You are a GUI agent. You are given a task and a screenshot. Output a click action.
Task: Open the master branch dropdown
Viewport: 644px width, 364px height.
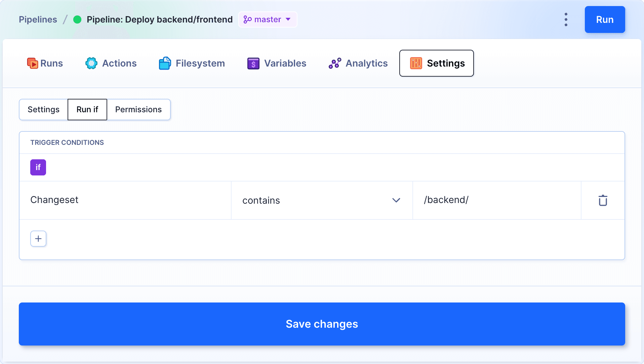(268, 19)
